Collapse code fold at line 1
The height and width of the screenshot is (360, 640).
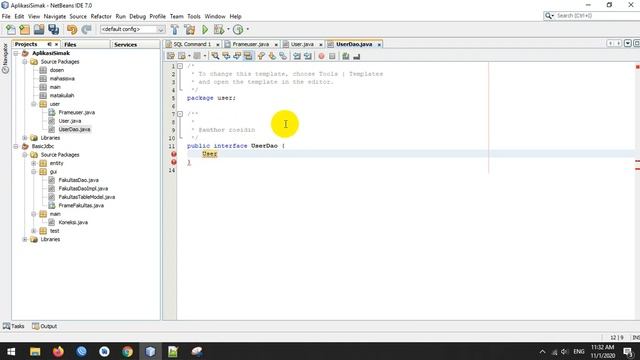(180, 66)
